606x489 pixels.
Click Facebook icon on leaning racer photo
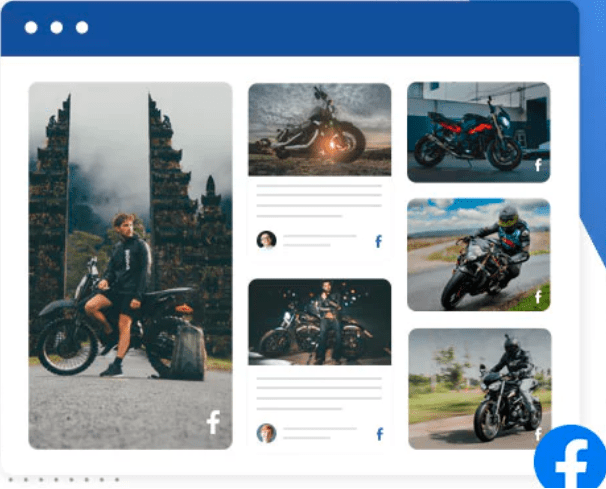coord(538,296)
